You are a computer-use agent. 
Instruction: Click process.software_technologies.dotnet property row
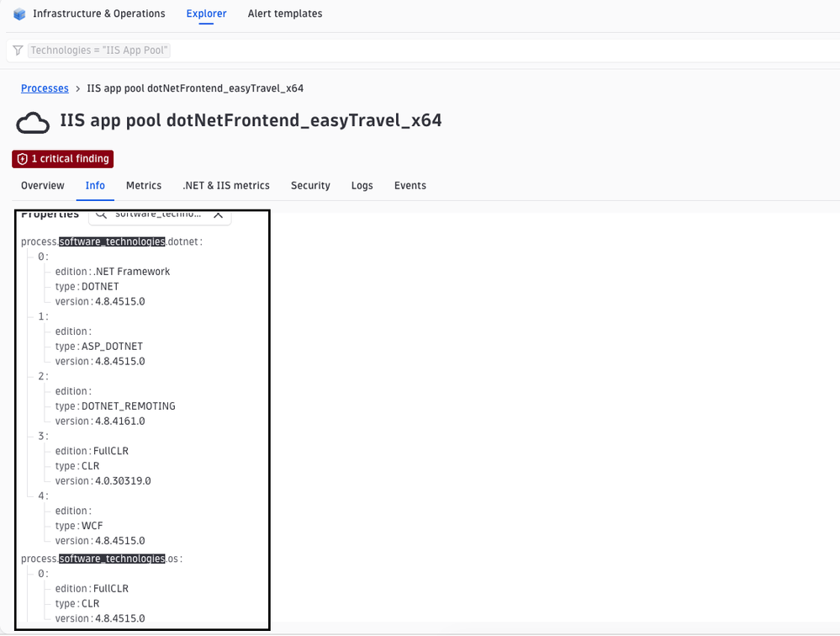(x=112, y=241)
